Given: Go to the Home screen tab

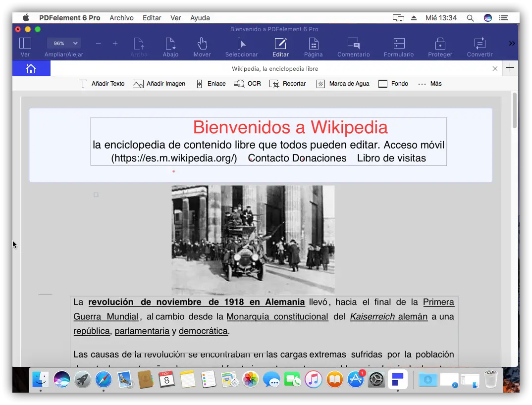Looking at the screenshot, I should [31, 69].
